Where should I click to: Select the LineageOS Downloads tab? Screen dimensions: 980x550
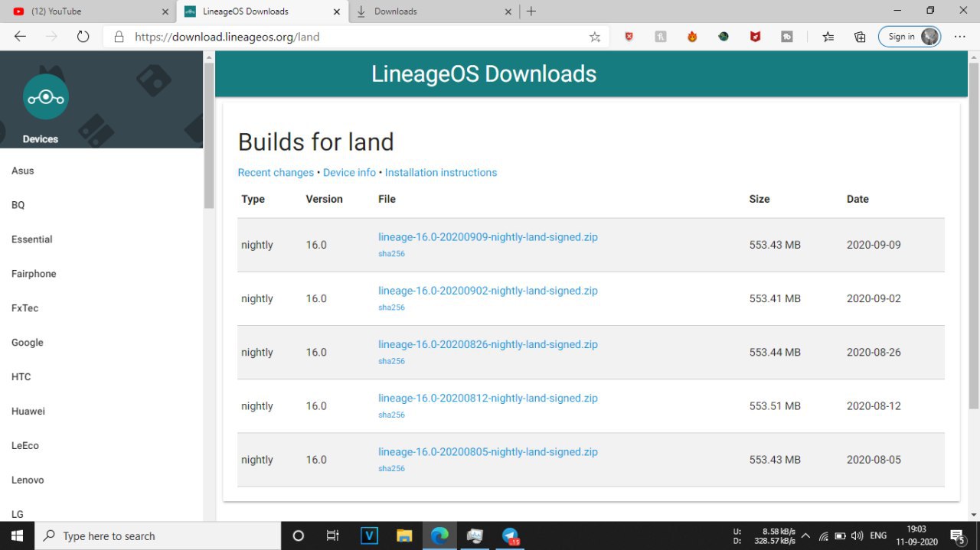tap(262, 11)
